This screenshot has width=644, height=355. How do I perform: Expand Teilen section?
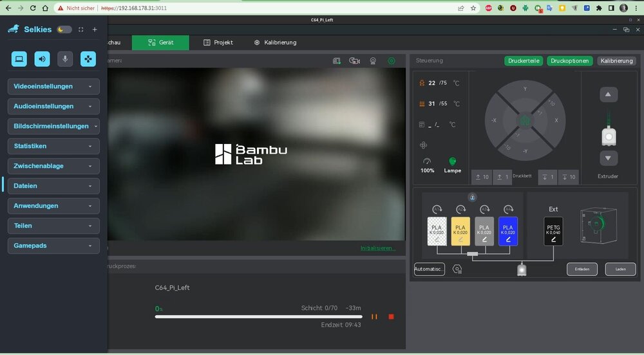click(53, 226)
